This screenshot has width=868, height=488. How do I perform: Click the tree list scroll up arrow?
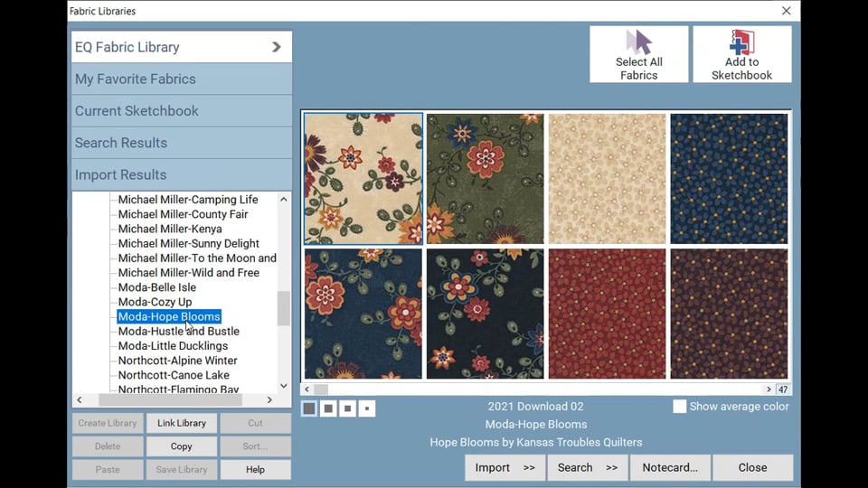pyautogui.click(x=283, y=199)
